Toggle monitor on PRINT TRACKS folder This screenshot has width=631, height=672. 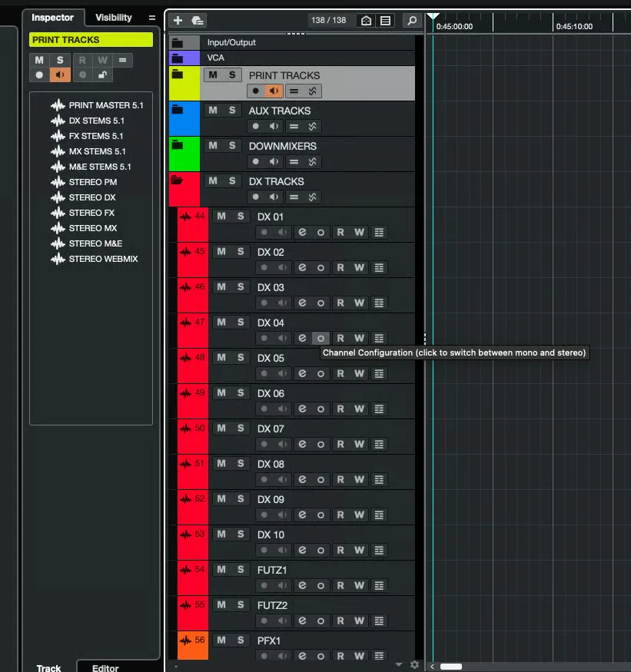pyautogui.click(x=274, y=91)
